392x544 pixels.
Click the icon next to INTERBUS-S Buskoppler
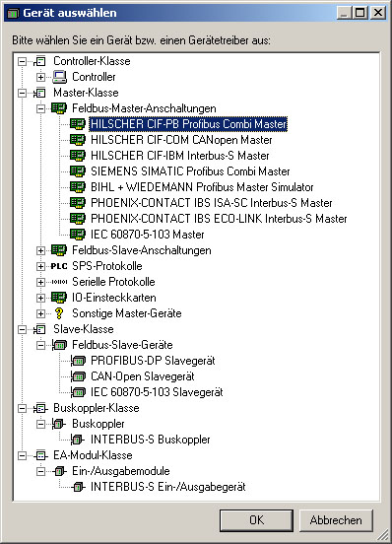[77, 440]
